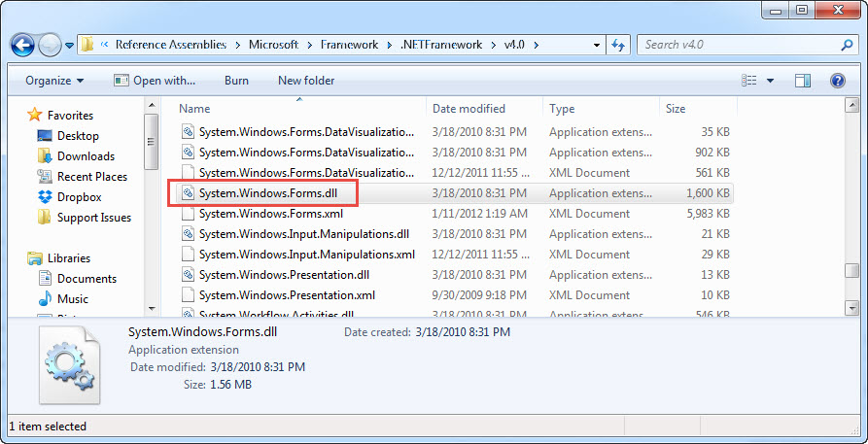Click the Back navigation arrow button
Viewport: 868px width, 444px height.
pos(23,45)
